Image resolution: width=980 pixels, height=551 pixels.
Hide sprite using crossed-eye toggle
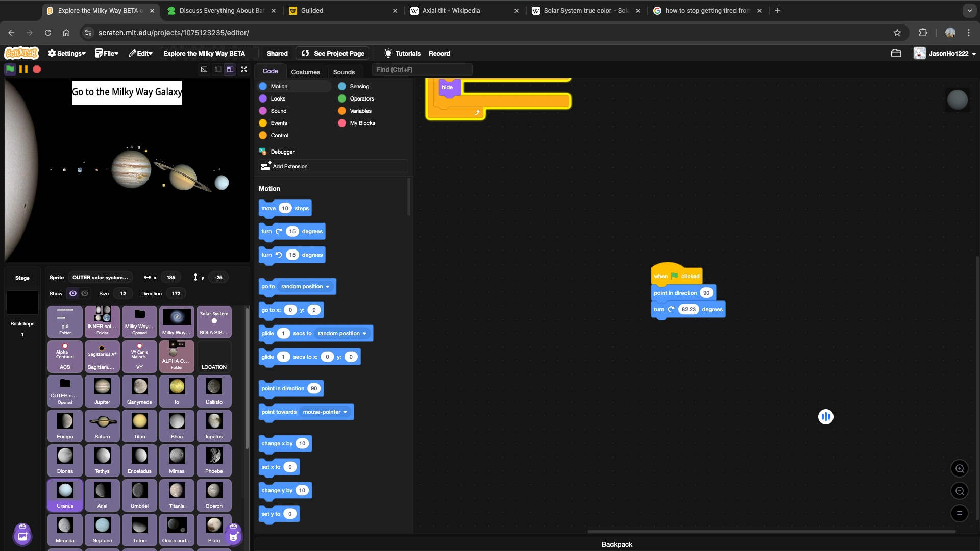pyautogui.click(x=85, y=293)
